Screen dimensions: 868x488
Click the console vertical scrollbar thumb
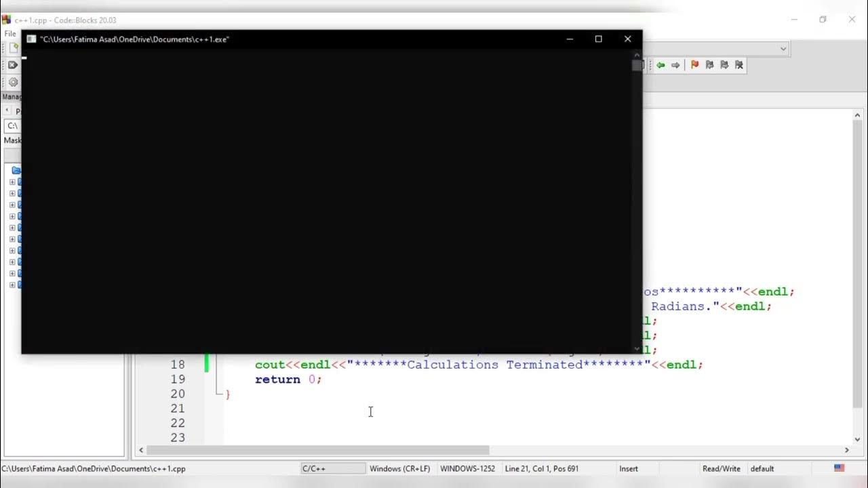[637, 65]
